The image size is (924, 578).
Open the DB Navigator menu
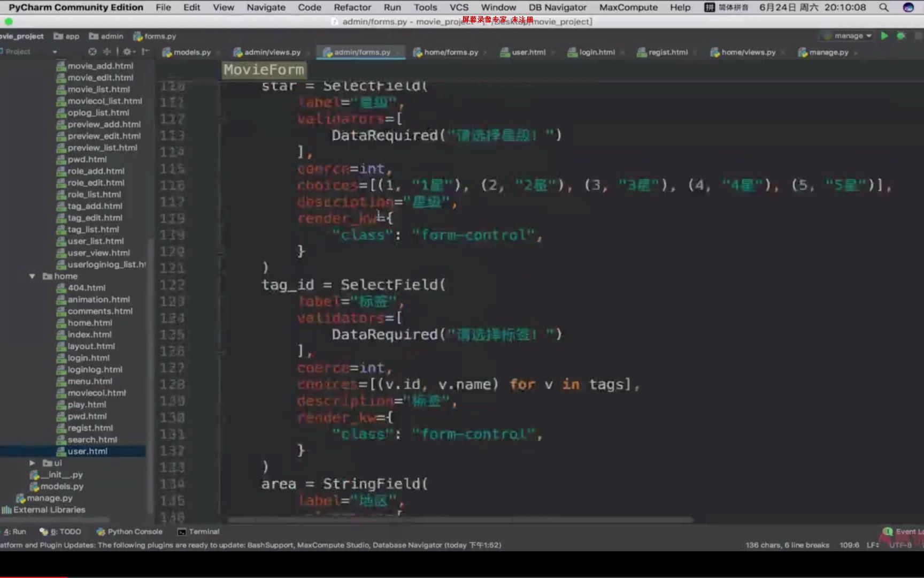(558, 7)
